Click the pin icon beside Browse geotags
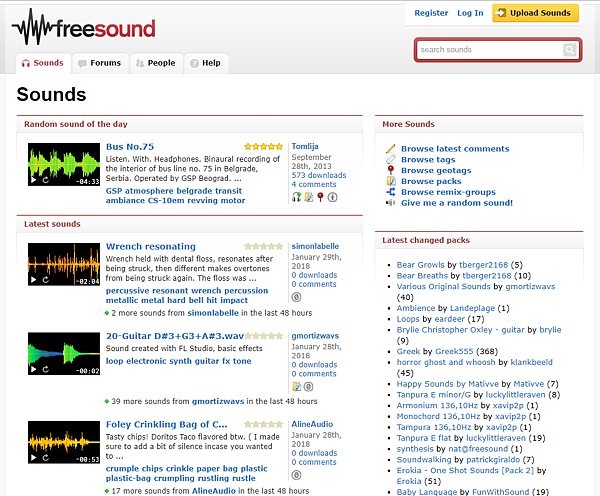600x496 pixels. click(x=390, y=170)
